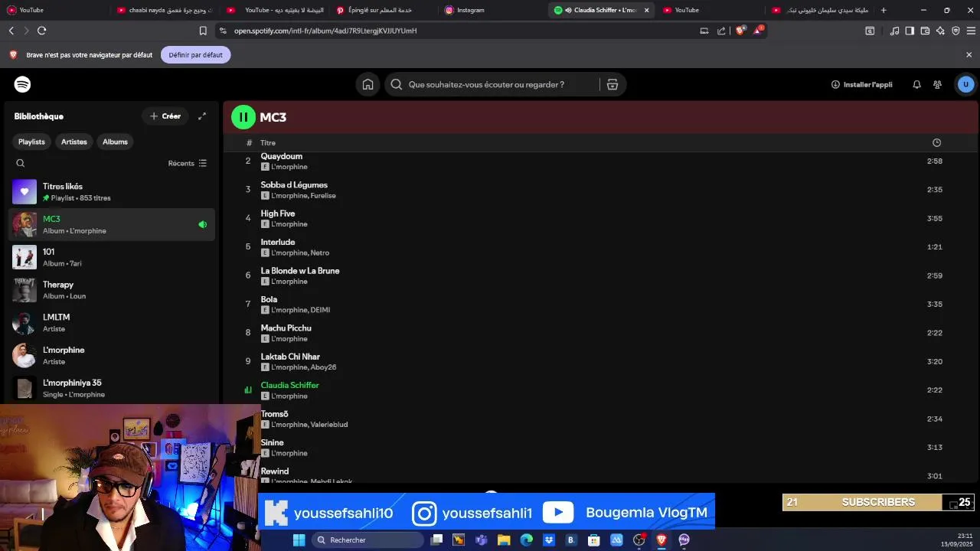Open the Windows Start menu

299,540
